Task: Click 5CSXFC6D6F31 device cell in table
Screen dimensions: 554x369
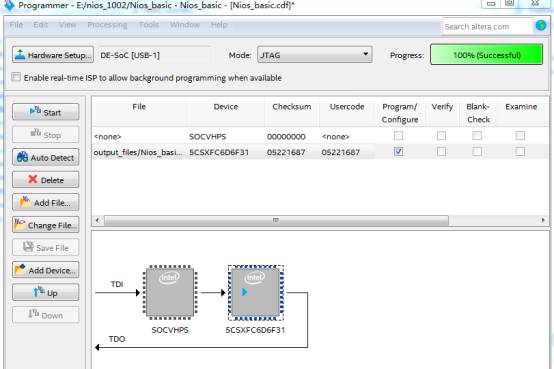Action: click(x=225, y=152)
